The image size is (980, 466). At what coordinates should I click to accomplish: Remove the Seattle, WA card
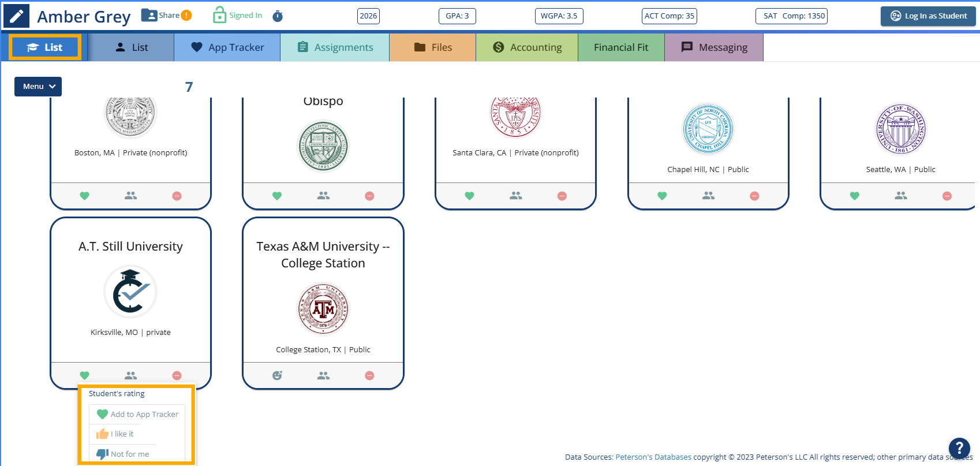947,196
